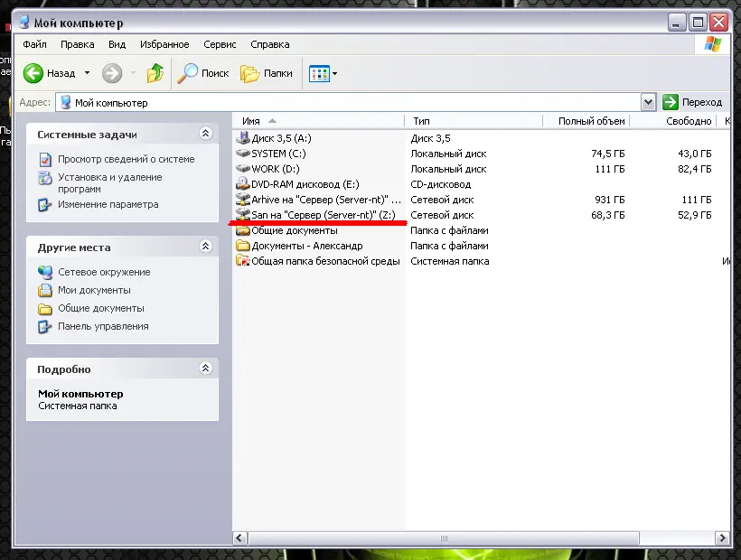The image size is (741, 560).
Task: Click the horizontal scrollbar right arrow
Action: 722,537
